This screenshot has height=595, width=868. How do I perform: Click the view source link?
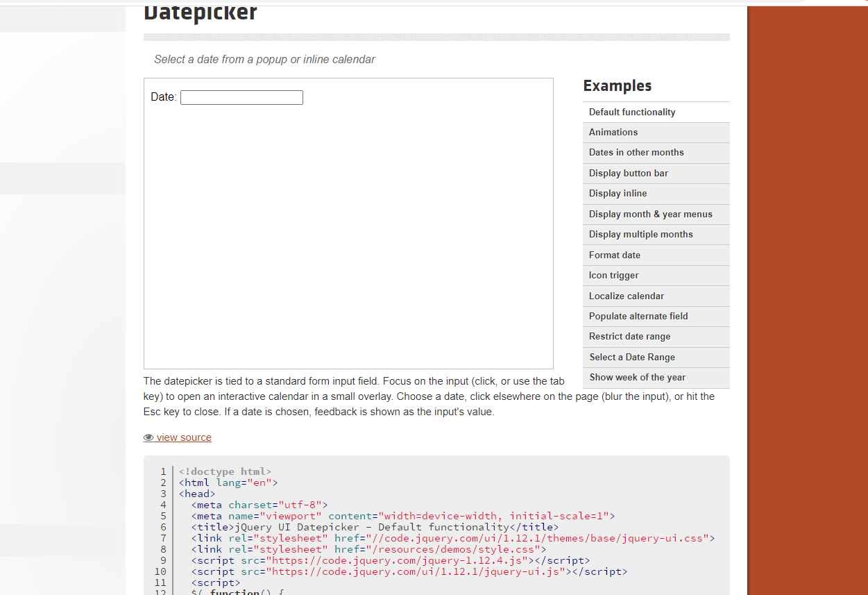(x=184, y=437)
